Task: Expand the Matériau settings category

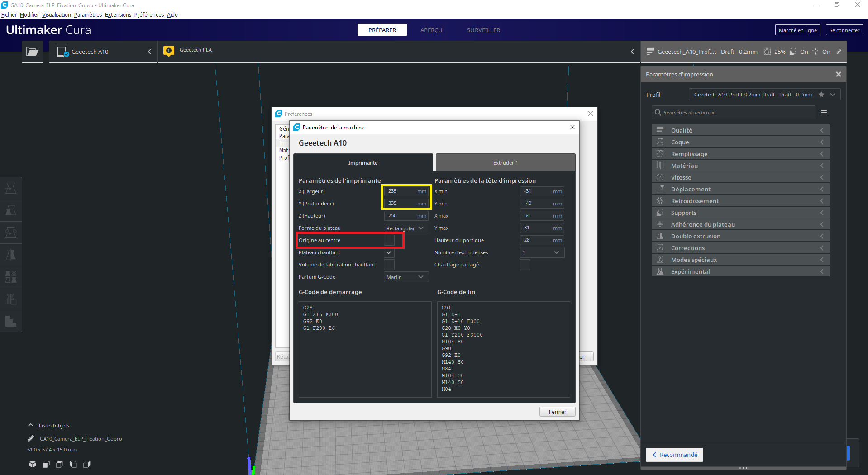Action: click(740, 166)
